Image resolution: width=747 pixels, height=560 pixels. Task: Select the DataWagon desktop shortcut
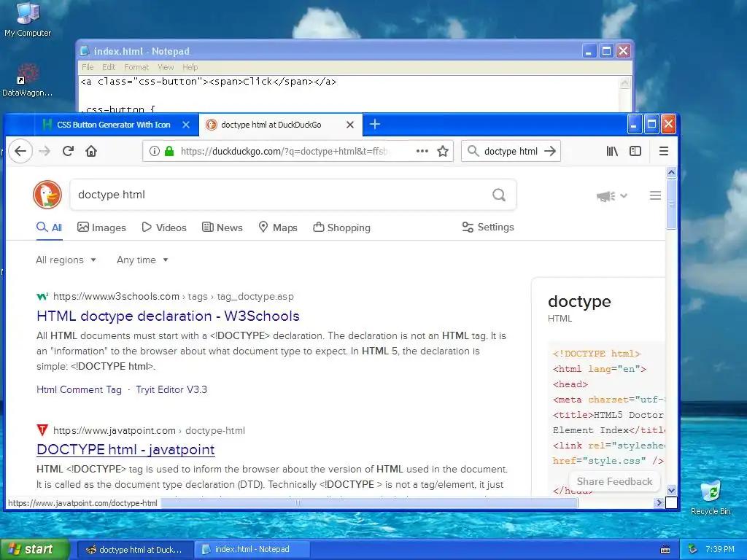coord(27,80)
